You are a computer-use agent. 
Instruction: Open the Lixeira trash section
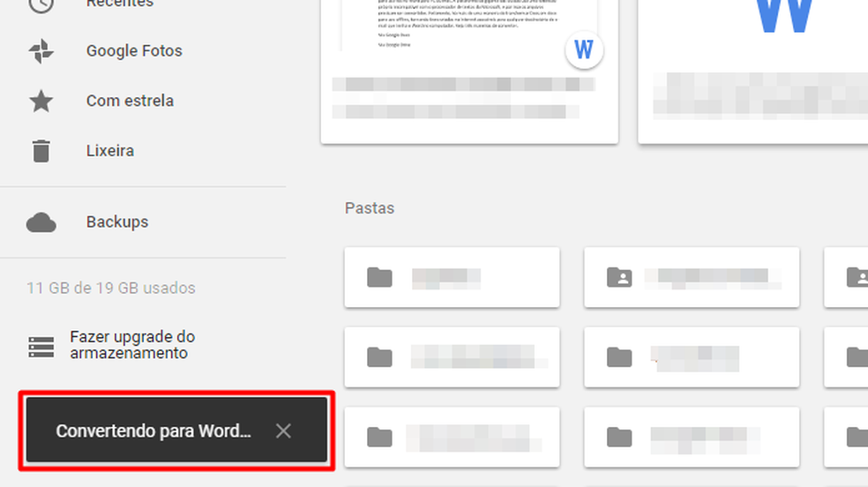tap(109, 151)
